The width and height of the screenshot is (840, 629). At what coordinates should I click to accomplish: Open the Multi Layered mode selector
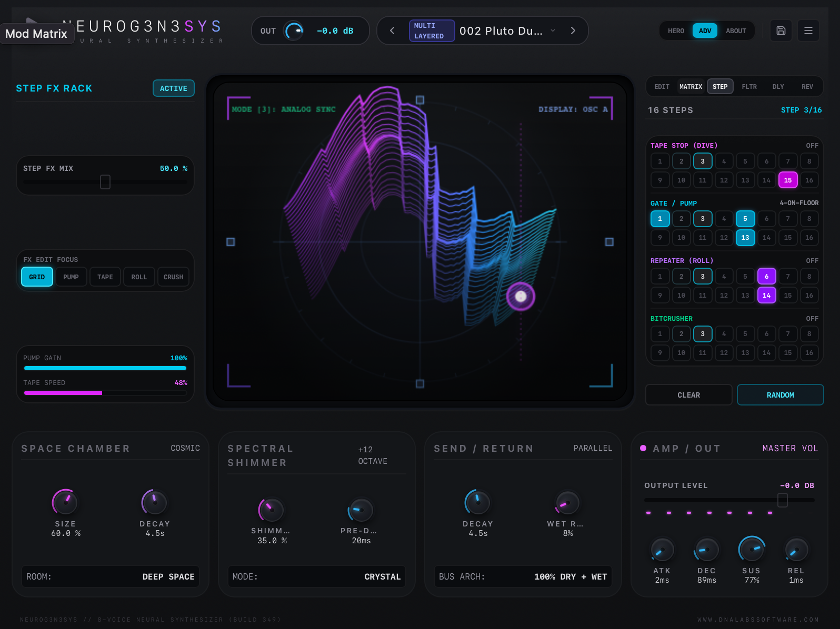(432, 31)
